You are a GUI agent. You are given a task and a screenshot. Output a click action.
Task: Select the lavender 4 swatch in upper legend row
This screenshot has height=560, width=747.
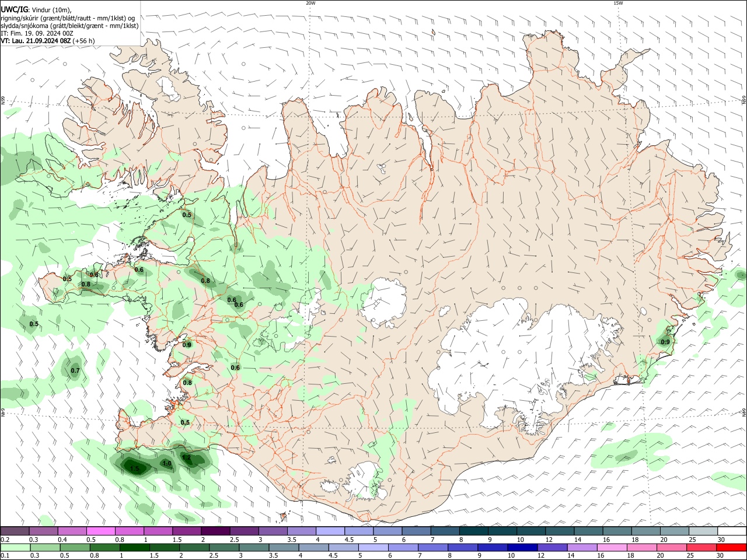click(330, 531)
